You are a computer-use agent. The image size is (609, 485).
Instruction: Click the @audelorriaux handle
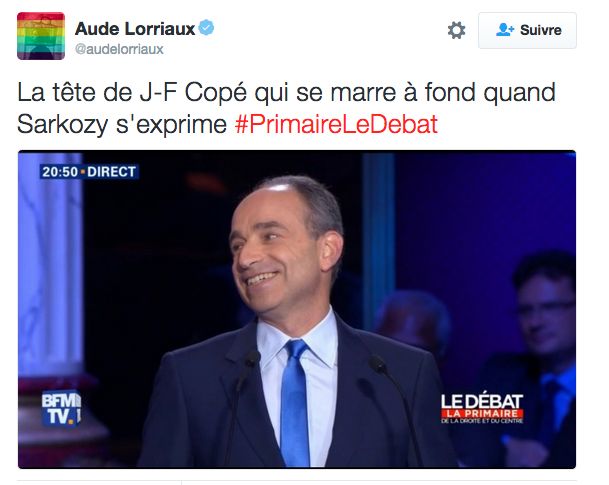(x=119, y=49)
